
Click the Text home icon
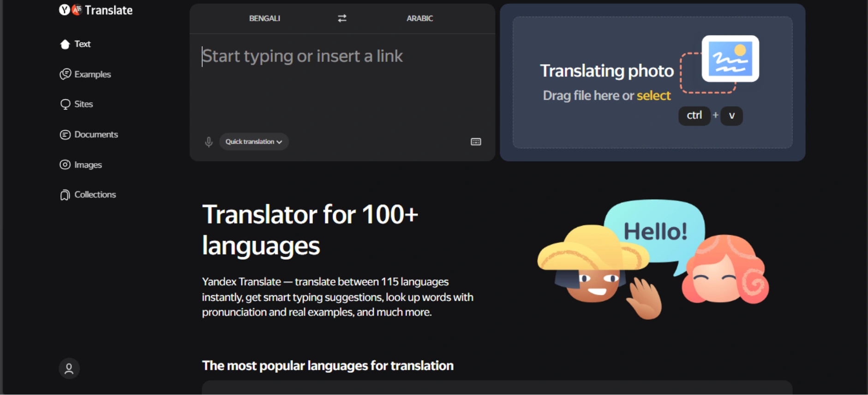(x=65, y=44)
